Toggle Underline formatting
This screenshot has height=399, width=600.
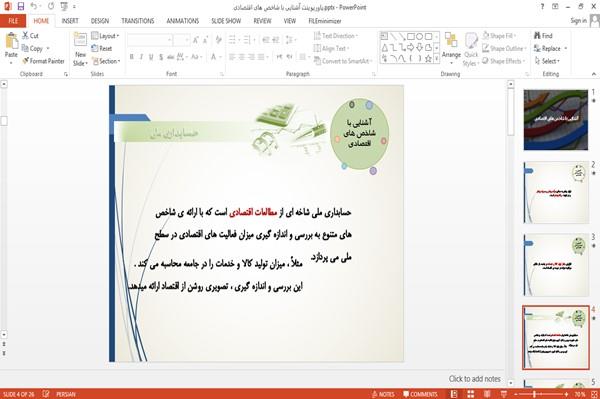pyautogui.click(x=151, y=57)
